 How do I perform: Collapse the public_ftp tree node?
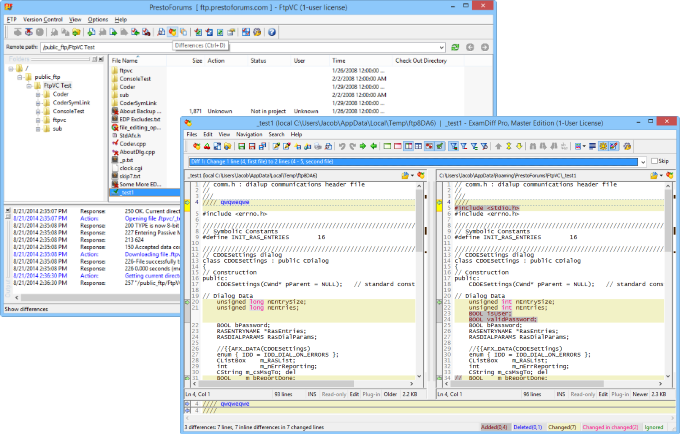coord(20,77)
